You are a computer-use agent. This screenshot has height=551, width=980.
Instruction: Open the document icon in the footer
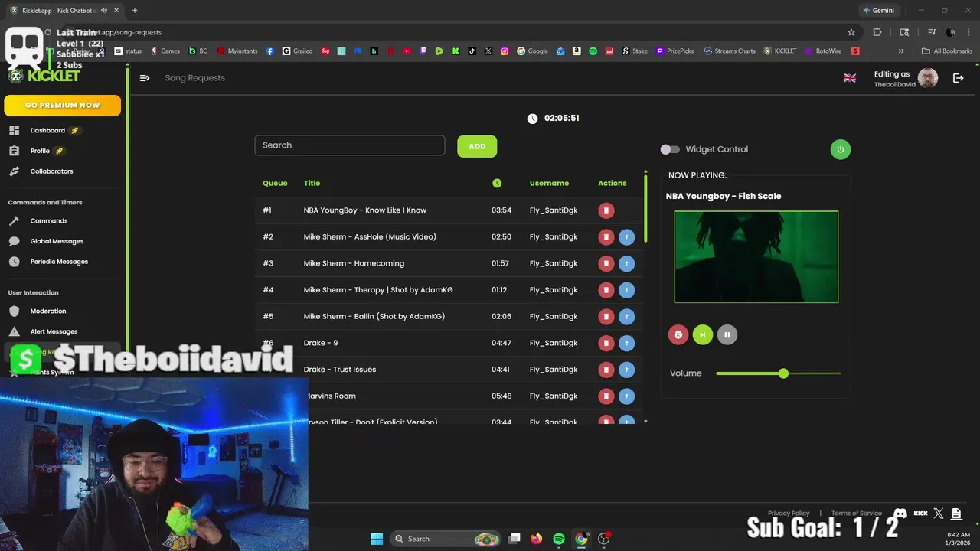point(956,514)
